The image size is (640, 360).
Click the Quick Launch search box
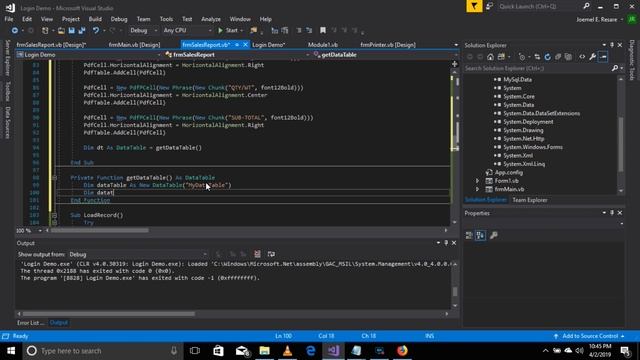point(540,7)
